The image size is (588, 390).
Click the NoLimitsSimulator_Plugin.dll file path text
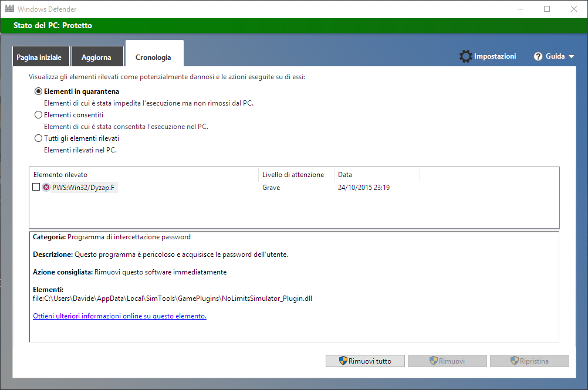point(173,299)
